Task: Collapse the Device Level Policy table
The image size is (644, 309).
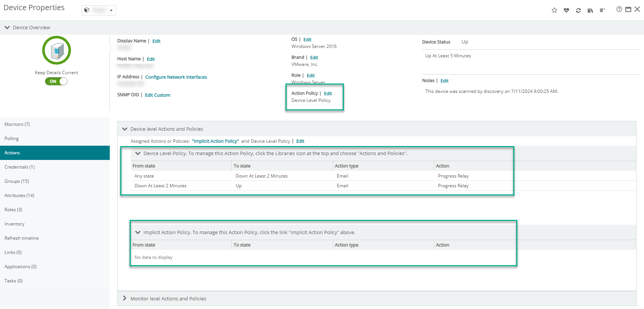Action: 138,153
